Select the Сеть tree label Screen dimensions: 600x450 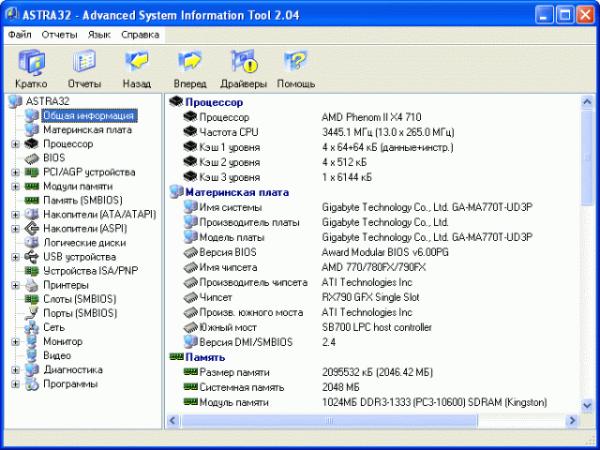[54, 327]
